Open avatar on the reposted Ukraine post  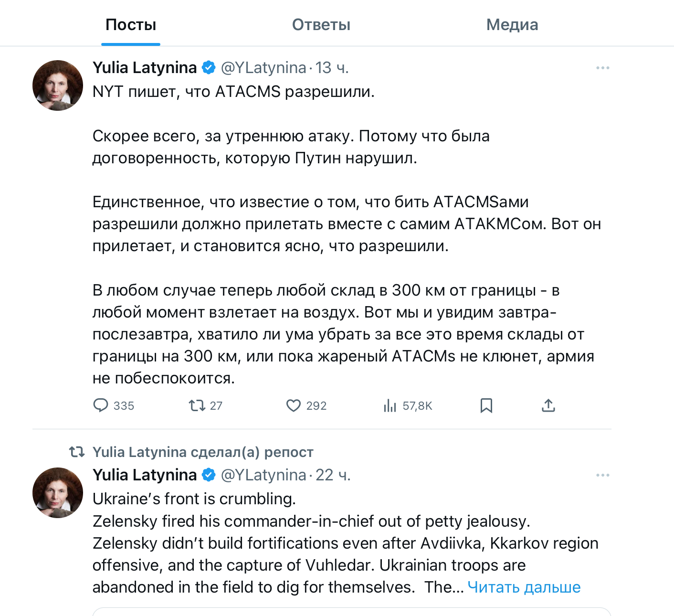(58, 493)
